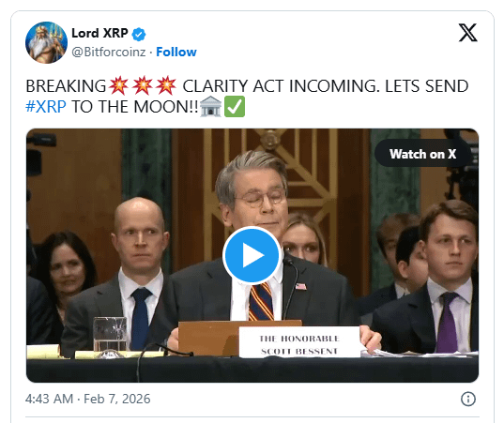Play the embedded video
This screenshot has width=504, height=423.
(252, 255)
